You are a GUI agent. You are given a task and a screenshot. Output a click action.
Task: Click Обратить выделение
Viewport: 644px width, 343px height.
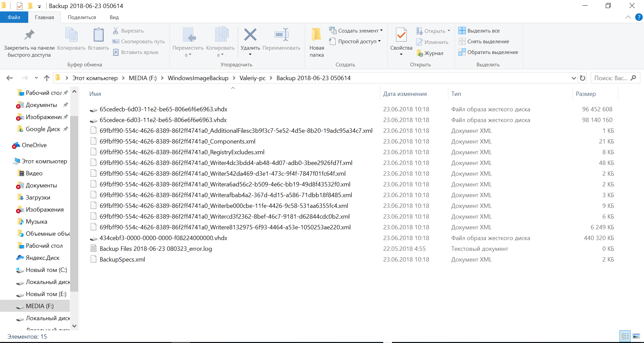coord(488,52)
